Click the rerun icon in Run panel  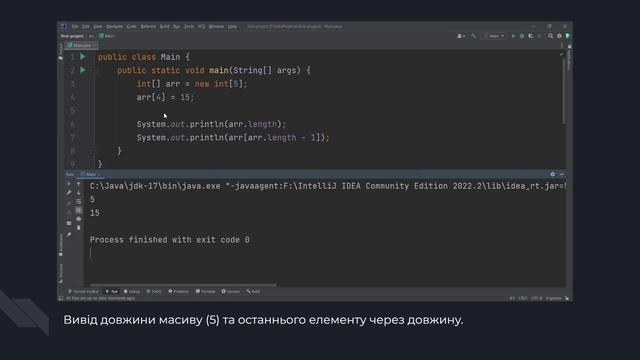click(69, 184)
